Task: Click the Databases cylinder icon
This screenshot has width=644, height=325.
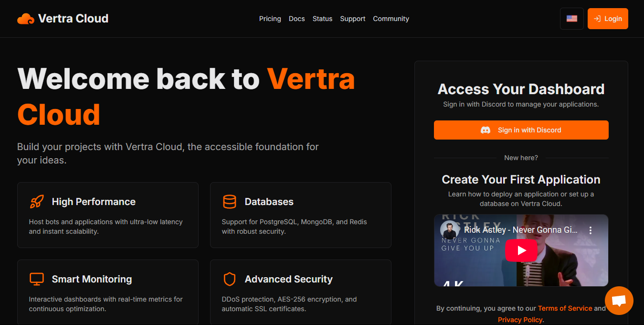Action: point(230,202)
